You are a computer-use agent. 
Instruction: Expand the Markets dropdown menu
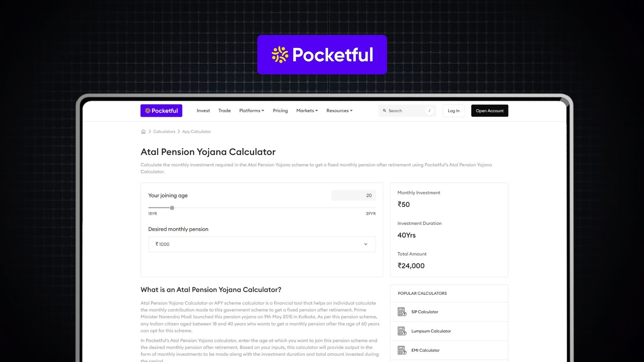[x=307, y=111]
